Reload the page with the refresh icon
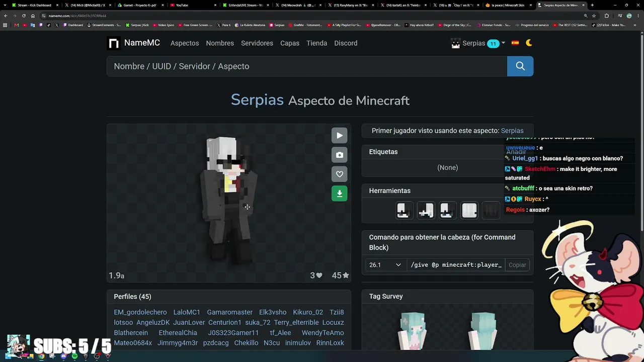The height and width of the screenshot is (362, 644). [x=24, y=16]
